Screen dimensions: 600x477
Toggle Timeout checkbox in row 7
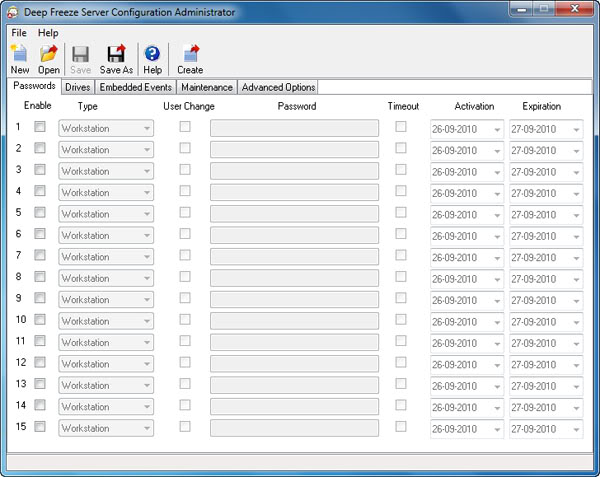tap(401, 255)
